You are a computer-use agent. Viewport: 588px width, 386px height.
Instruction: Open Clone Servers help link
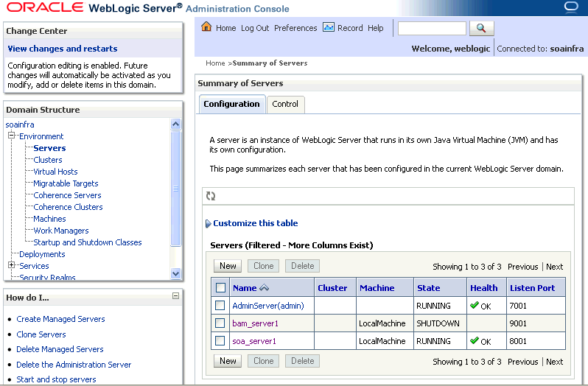click(x=41, y=334)
